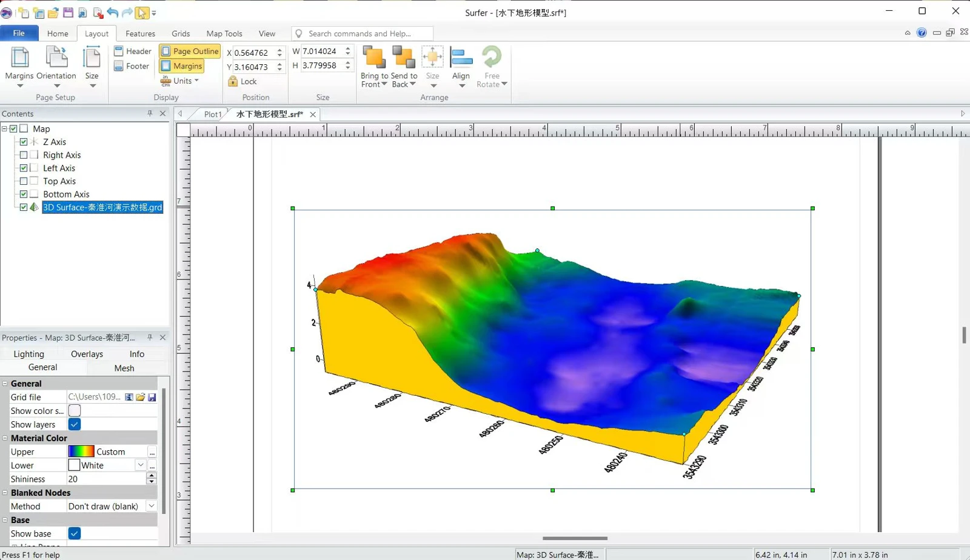Click the Upper material color gradient swatch
Screen dimensions: 970x560
coord(81,452)
